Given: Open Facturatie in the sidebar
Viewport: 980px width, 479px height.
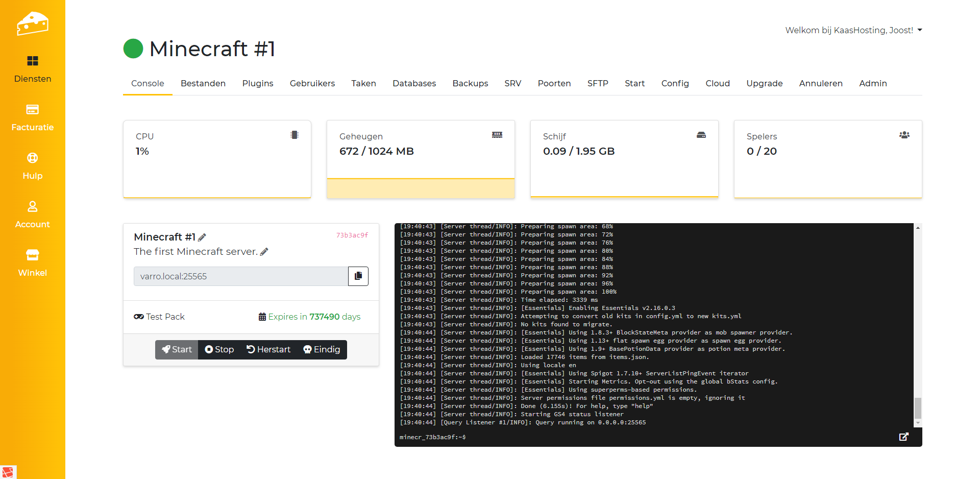Looking at the screenshot, I should 33,117.
